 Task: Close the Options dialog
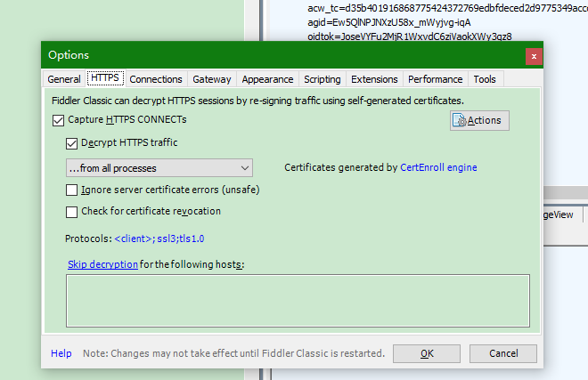point(534,56)
